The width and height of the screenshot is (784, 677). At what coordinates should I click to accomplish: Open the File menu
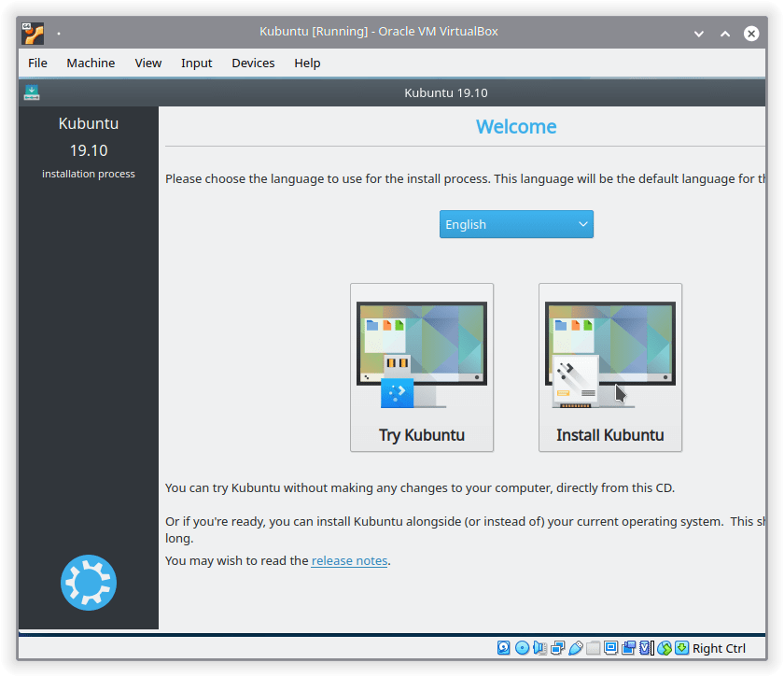37,63
